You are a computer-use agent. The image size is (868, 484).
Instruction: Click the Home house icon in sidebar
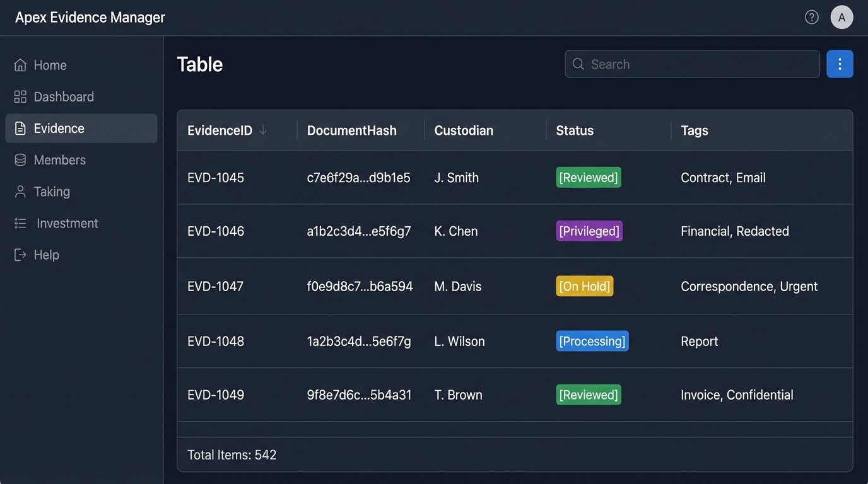pos(20,66)
